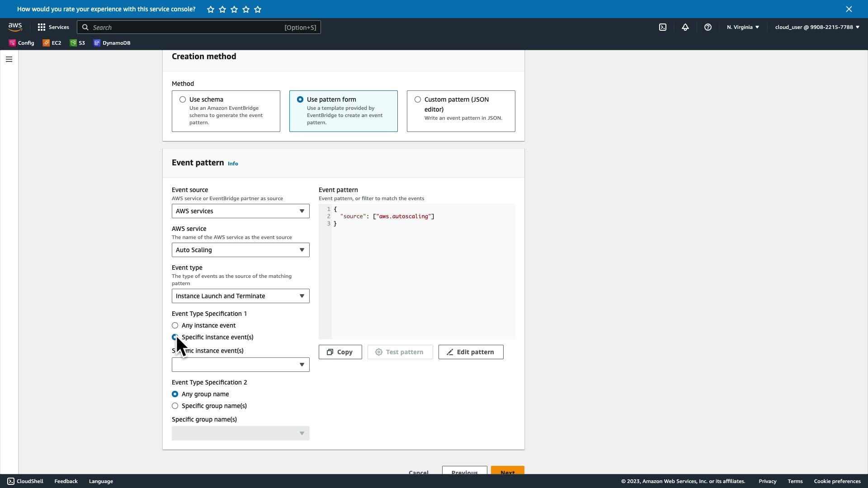This screenshot has width=868, height=488.
Task: Click the Edit pattern button
Action: [x=471, y=352]
